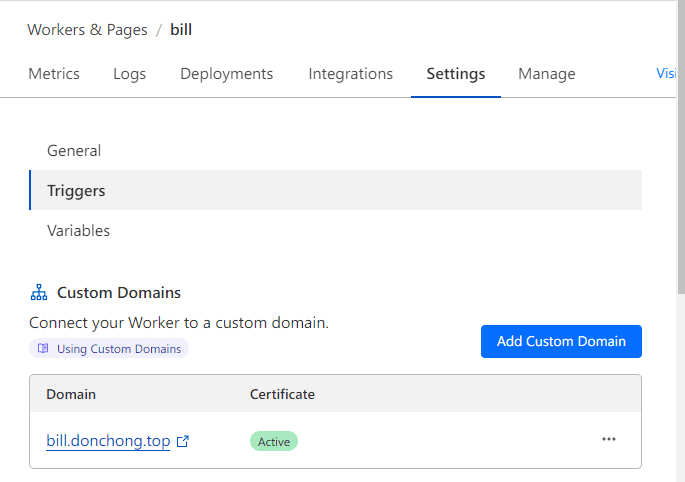Viewport: 685px width, 482px height.
Task: Select Triggers in settings sidebar
Action: [336, 190]
